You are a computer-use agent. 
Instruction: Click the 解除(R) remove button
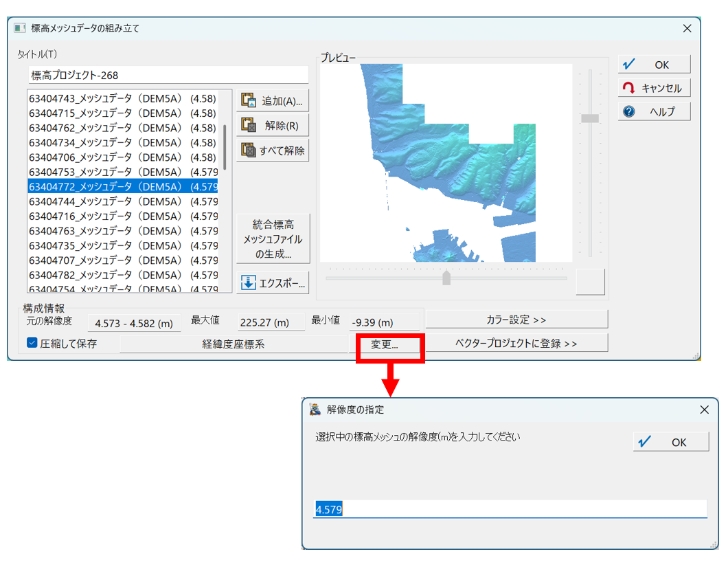pos(273,125)
